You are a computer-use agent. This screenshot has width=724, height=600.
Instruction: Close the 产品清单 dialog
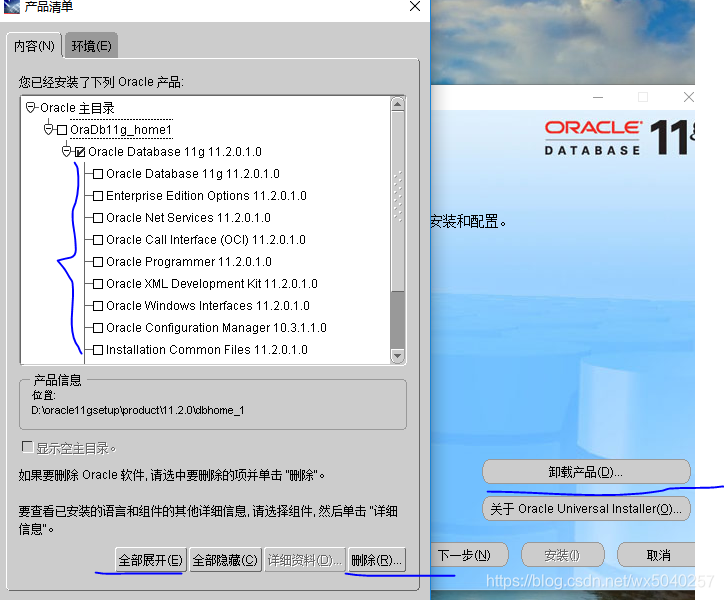pos(415,6)
